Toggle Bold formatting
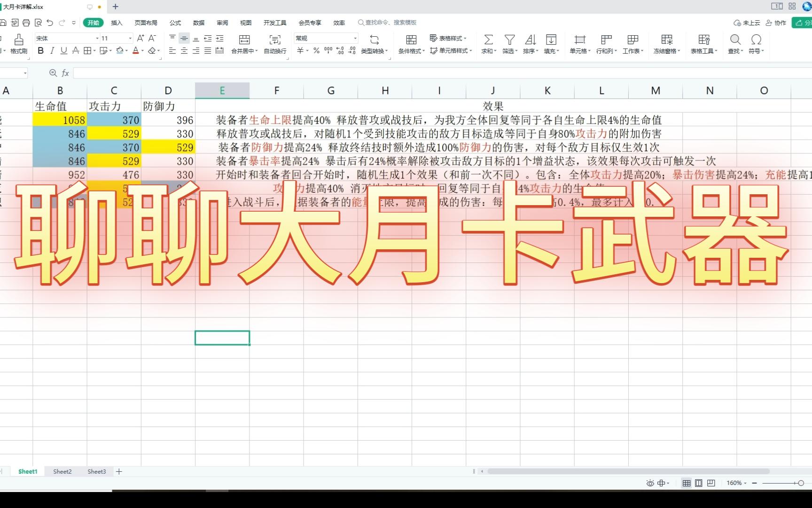 pos(41,50)
